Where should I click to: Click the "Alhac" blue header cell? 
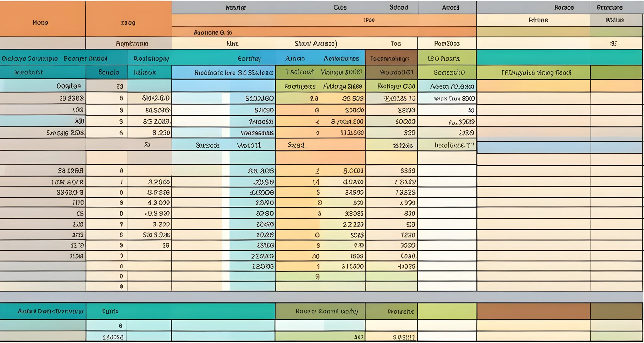(295, 58)
